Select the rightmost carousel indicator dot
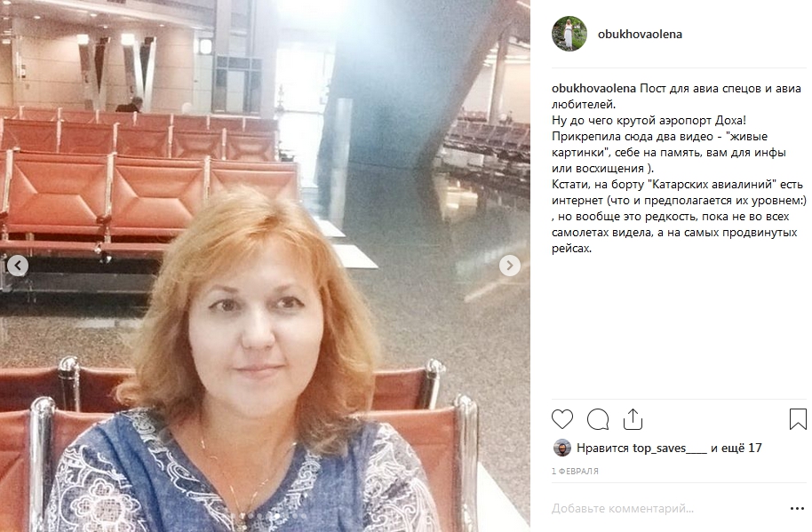The width and height of the screenshot is (812, 532). [304, 516]
